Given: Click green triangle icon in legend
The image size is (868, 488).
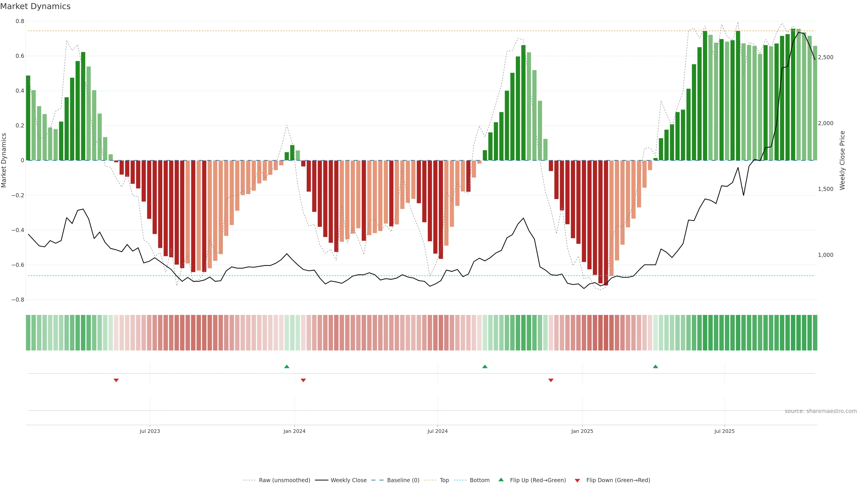Looking at the screenshot, I should [x=501, y=480].
